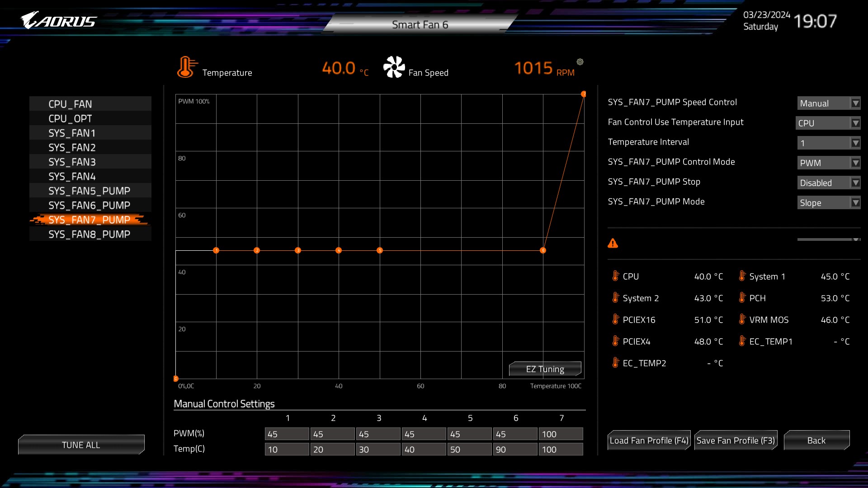Open the SYS_FAN7_PUMP Stop dropdown showing Disabled

(x=828, y=183)
